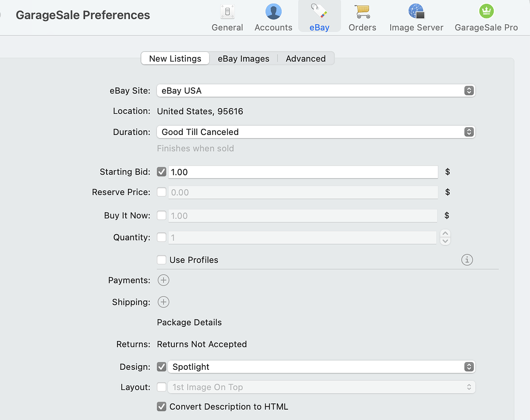Image resolution: width=530 pixels, height=420 pixels.
Task: Click the Reserve Price amount field
Action: point(303,192)
